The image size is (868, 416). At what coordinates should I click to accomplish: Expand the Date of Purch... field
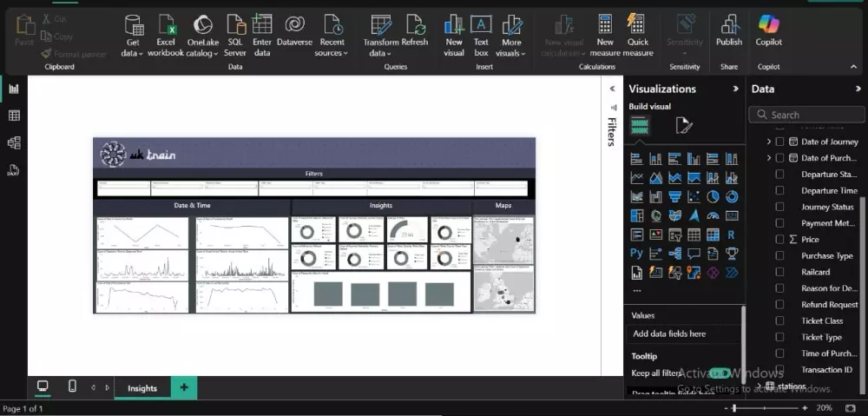[769, 158]
